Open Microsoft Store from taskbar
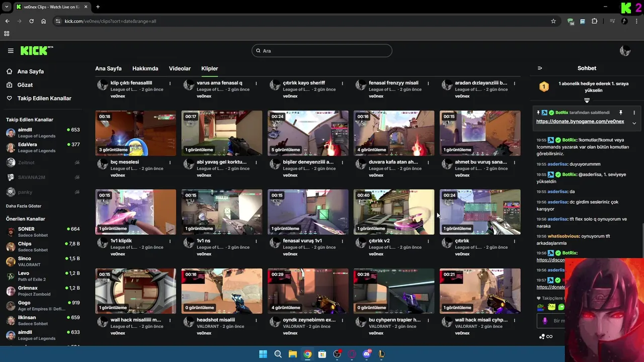The width and height of the screenshot is (644, 362). pyautogui.click(x=323, y=354)
